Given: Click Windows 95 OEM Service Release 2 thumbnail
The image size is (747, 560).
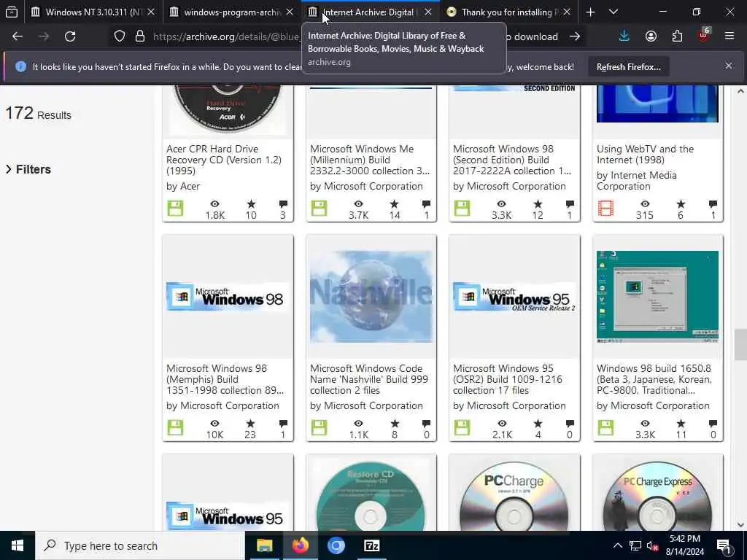Looking at the screenshot, I should (x=514, y=297).
